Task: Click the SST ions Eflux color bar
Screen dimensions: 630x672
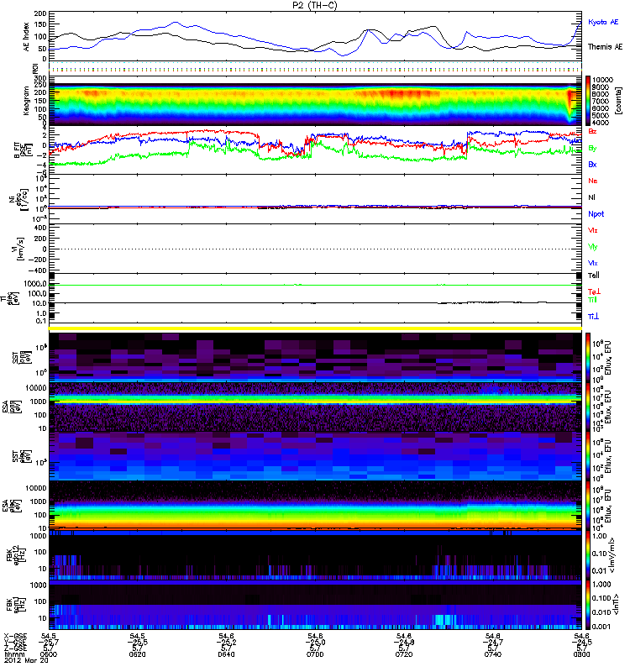Action: tap(588, 357)
